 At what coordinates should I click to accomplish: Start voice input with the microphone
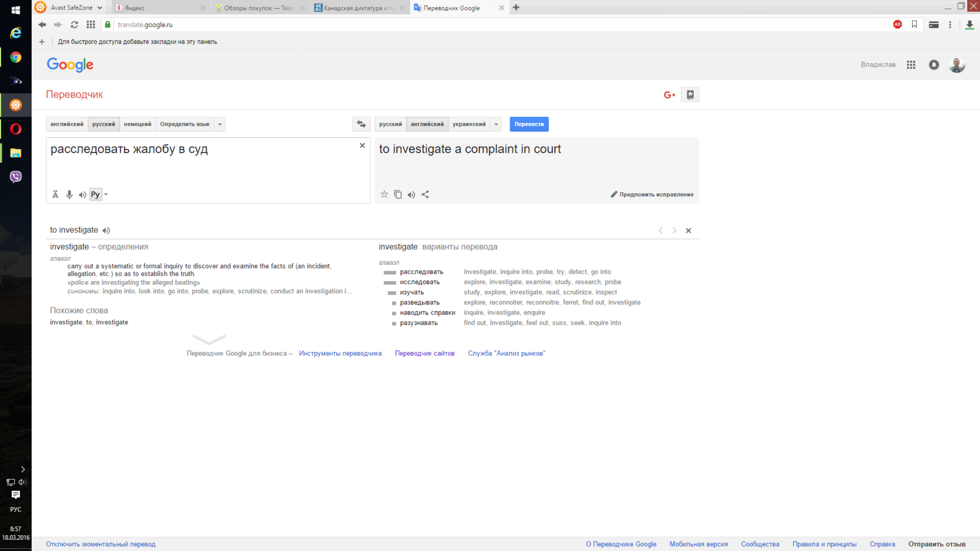tap(69, 195)
